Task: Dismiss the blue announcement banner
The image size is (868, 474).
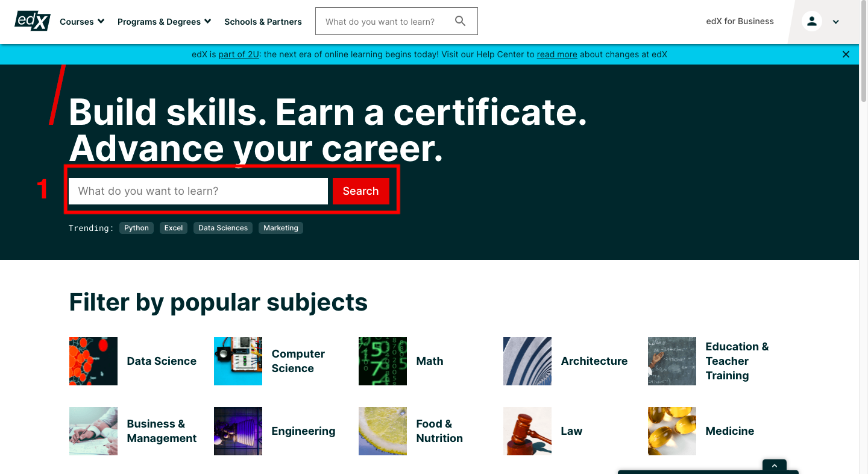Action: pos(846,54)
